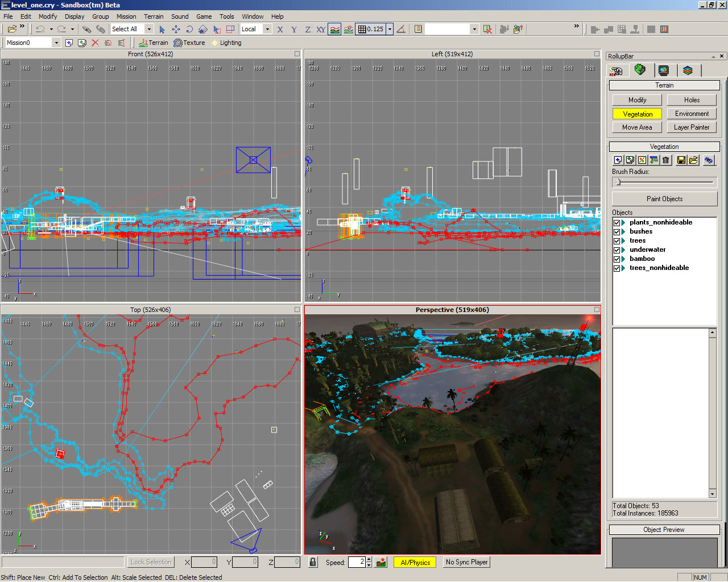Open the selection list icon

418,29
